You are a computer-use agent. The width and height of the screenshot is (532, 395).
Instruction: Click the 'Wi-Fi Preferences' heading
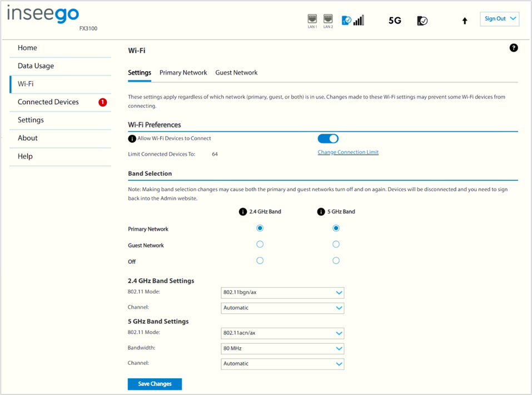click(155, 125)
